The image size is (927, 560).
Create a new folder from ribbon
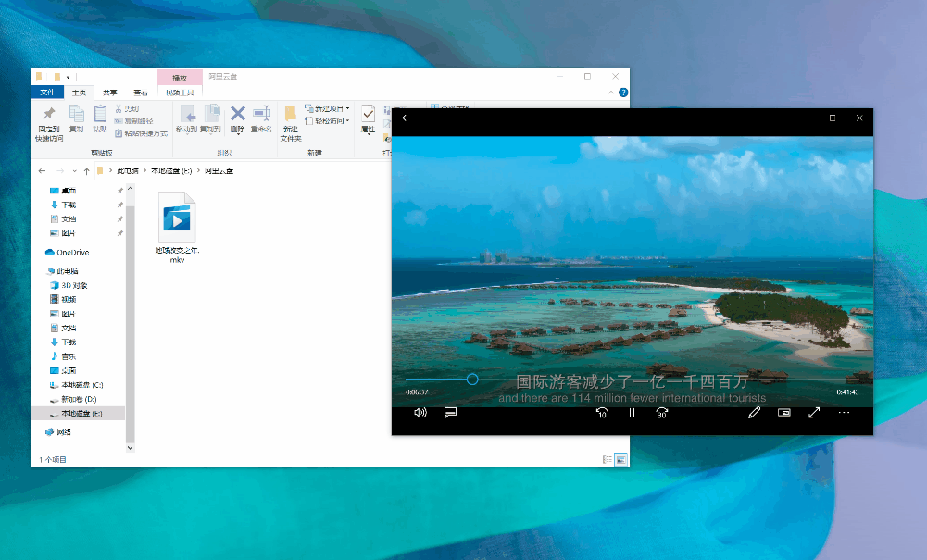pos(291,118)
